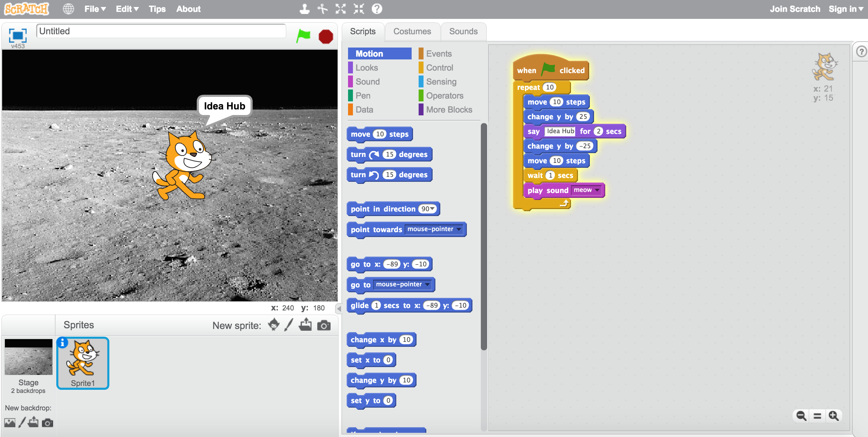Stop the project with the red stop sign
The width and height of the screenshot is (868, 437).
click(x=326, y=36)
